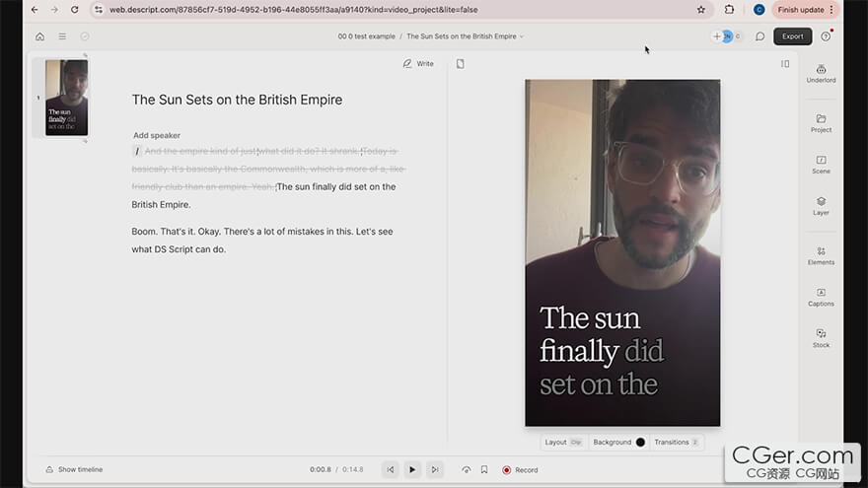This screenshot has width=868, height=488.
Task: Open the Elements panel
Action: (x=821, y=256)
